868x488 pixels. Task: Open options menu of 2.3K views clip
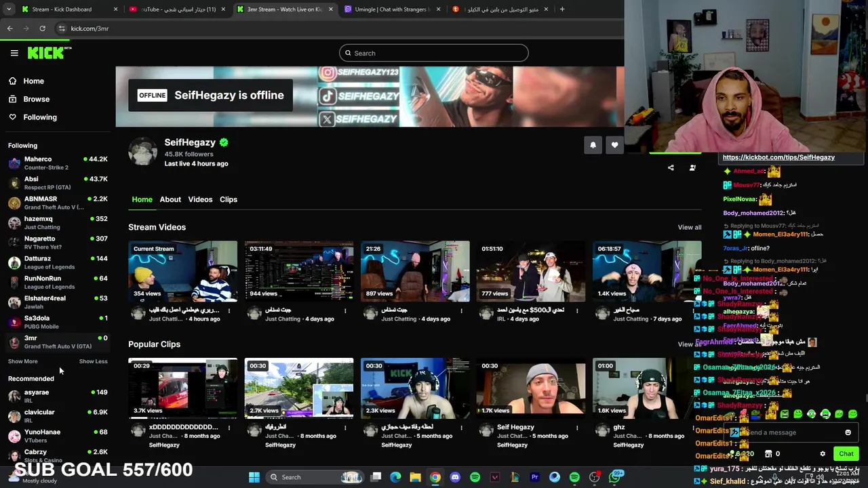click(x=461, y=428)
